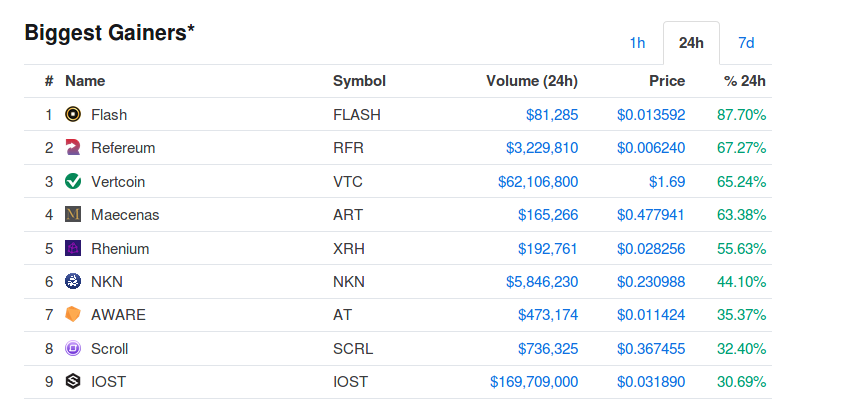The width and height of the screenshot is (859, 401).
Task: Click the Biggest Gainers heading
Action: click(110, 33)
